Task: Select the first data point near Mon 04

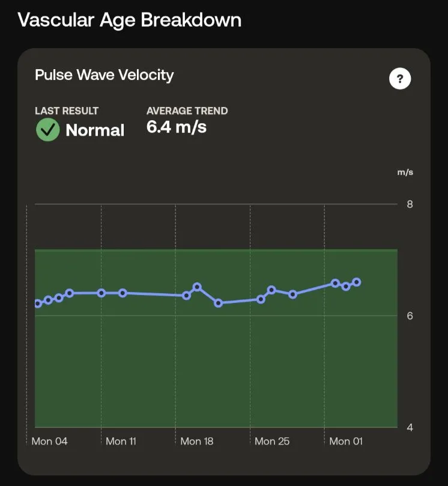Action: coord(38,303)
